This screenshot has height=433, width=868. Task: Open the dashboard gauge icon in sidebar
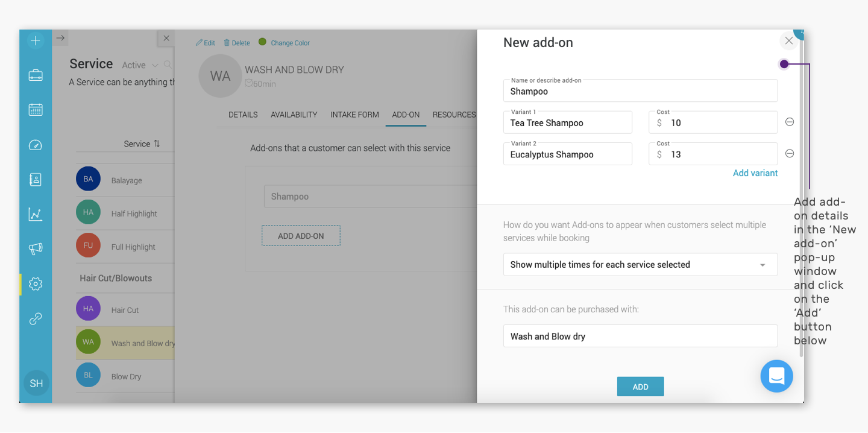pos(36,145)
